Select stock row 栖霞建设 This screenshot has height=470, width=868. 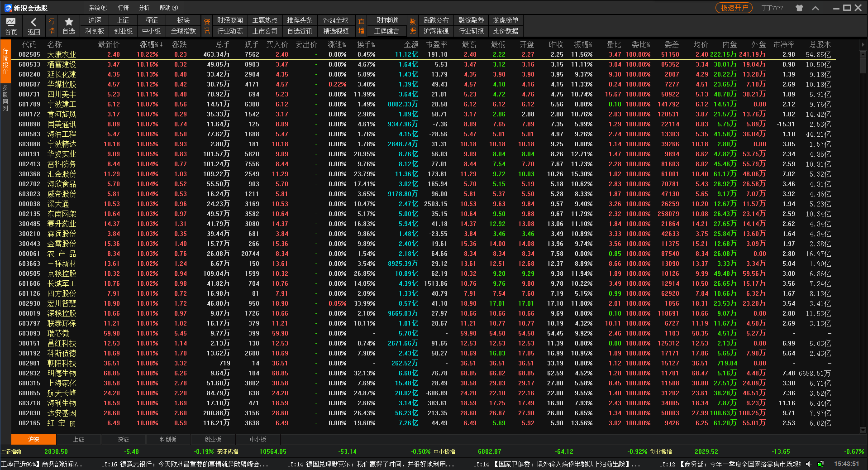click(62, 64)
